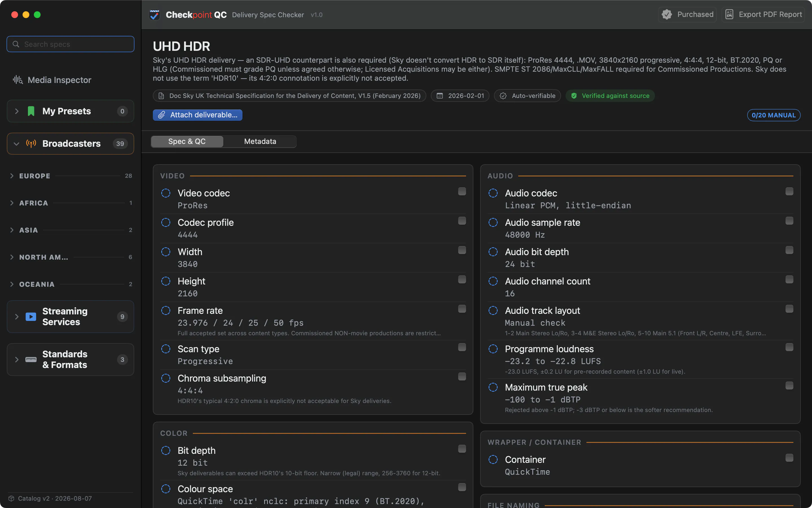Click the status circle beside Video codec
The image size is (812, 508).
click(x=166, y=193)
